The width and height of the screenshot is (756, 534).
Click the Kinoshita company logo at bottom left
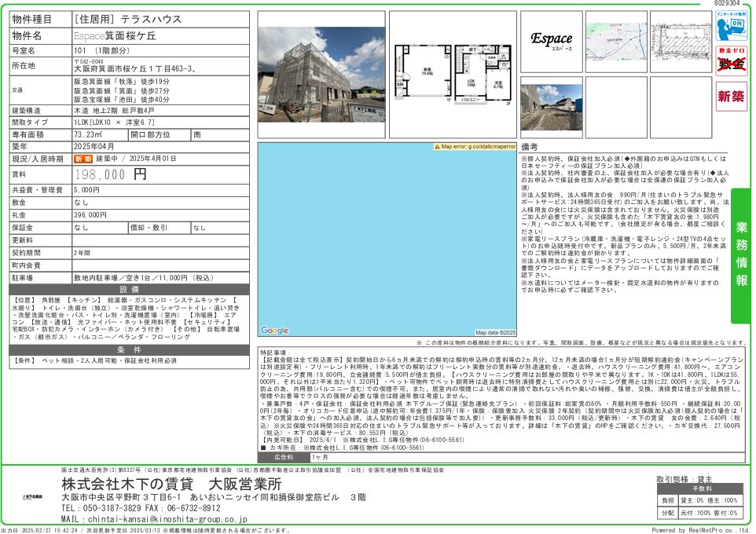(33, 498)
